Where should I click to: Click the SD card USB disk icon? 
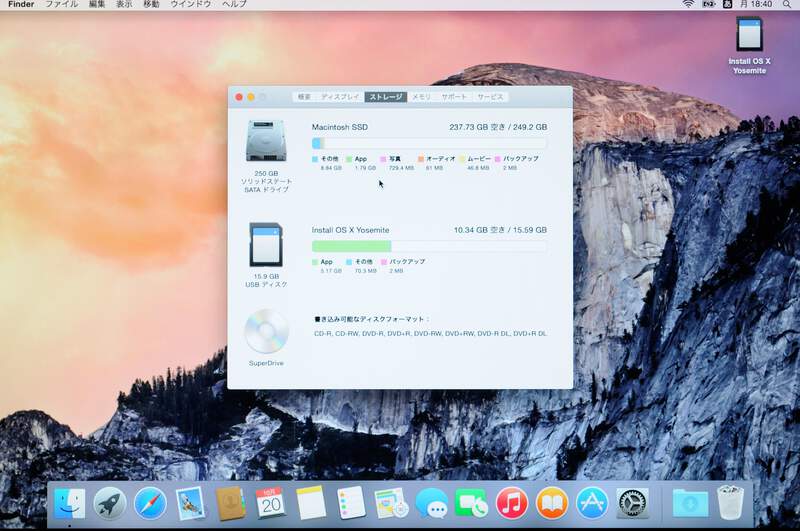[266, 244]
